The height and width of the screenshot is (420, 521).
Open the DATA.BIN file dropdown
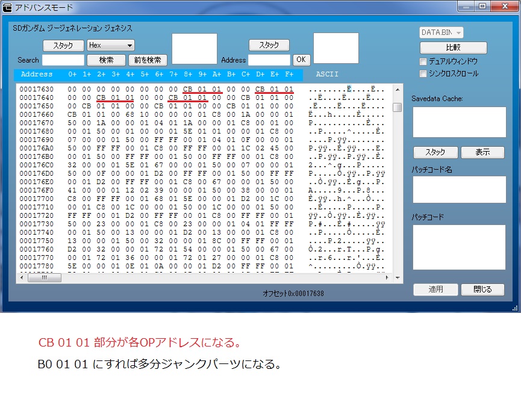441,32
